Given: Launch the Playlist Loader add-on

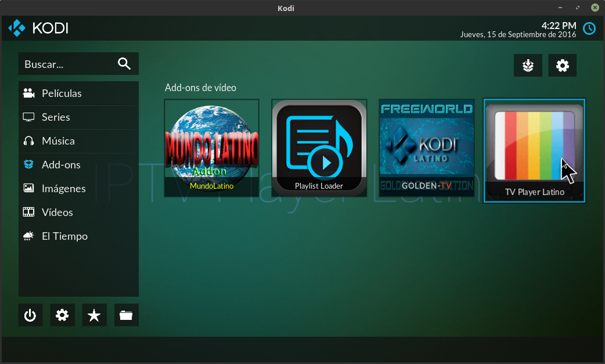Looking at the screenshot, I should 319,148.
